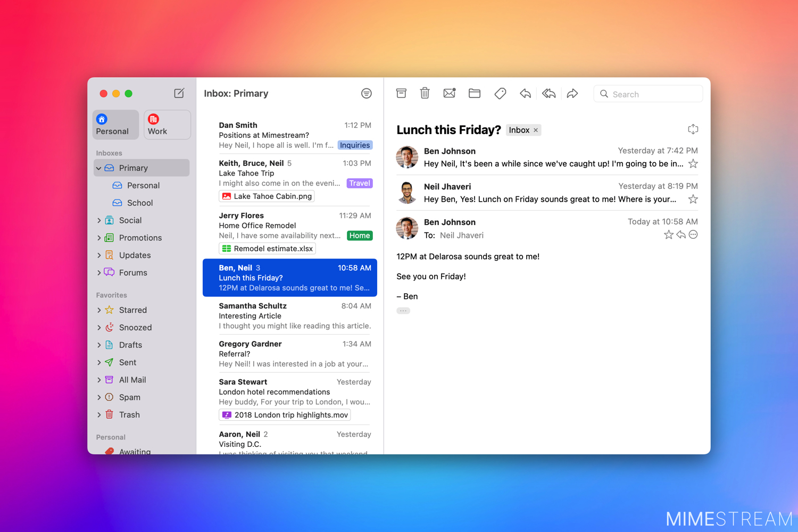798x532 pixels.
Task: Collapse the Primary inbox tree
Action: [99, 168]
